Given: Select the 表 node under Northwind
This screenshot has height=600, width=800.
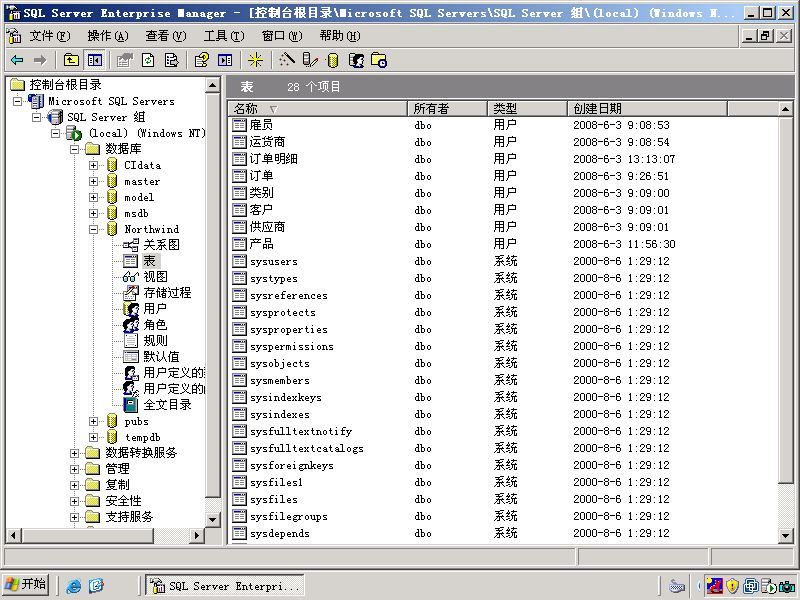Looking at the screenshot, I should [149, 261].
